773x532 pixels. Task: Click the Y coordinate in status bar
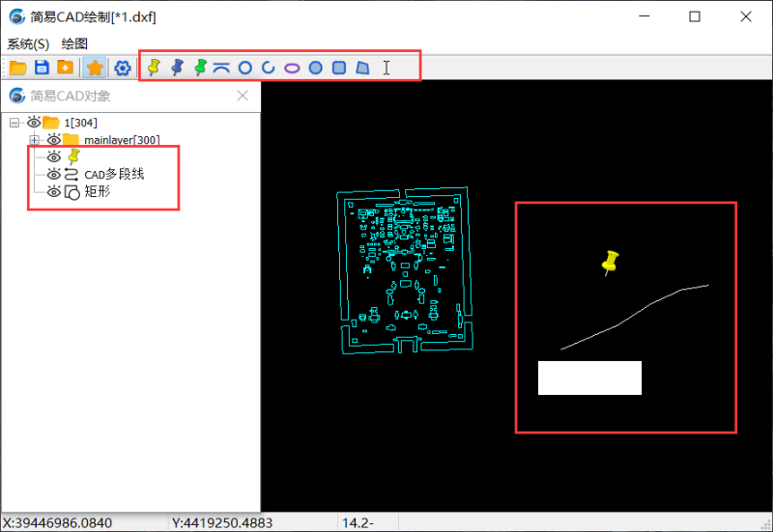coord(222,522)
